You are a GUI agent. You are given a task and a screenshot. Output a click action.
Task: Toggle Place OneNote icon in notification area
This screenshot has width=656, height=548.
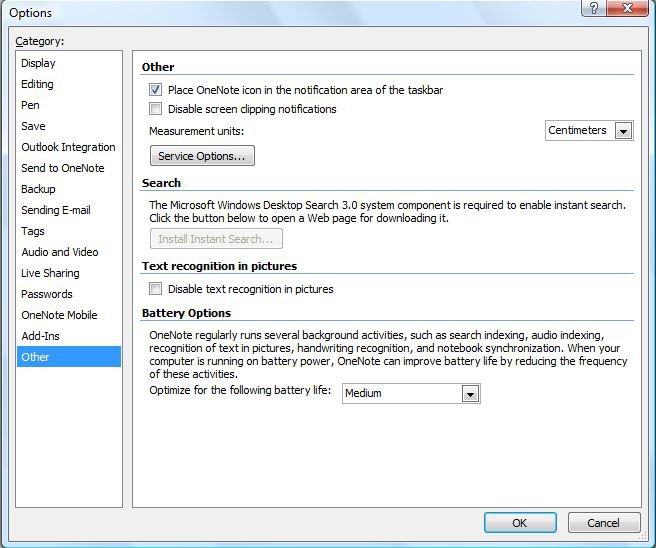pos(155,90)
